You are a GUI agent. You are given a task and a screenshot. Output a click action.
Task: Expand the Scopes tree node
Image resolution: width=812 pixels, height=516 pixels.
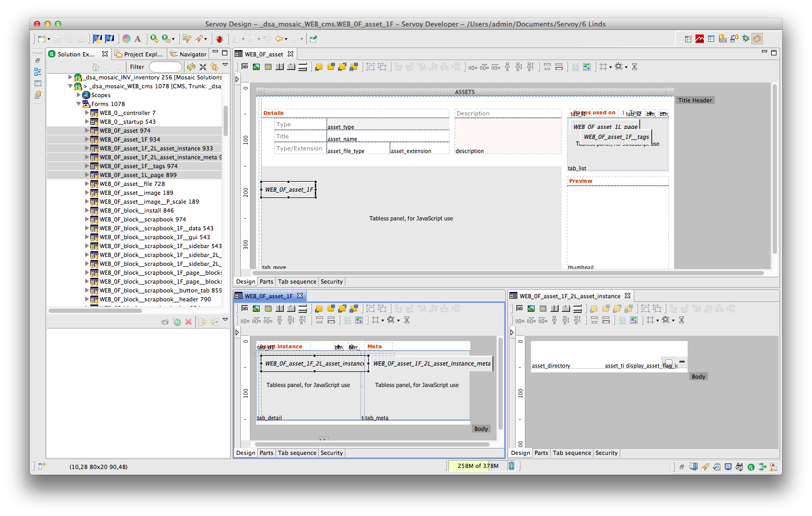click(79, 95)
